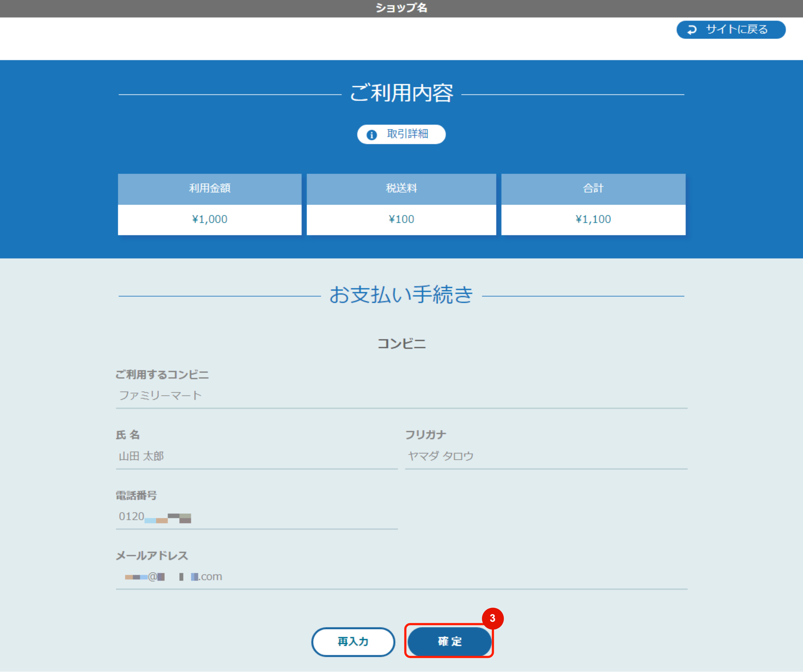This screenshot has height=672, width=803.
Task: Click the 税送料 amount showing ¥100
Action: click(401, 219)
